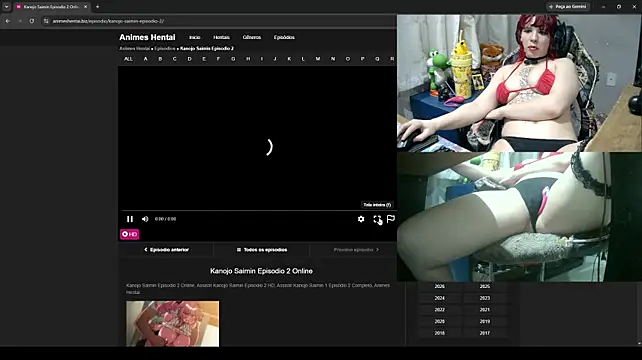This screenshot has width=642, height=360.
Task: Click the first breadcrumb link
Action: (134, 48)
